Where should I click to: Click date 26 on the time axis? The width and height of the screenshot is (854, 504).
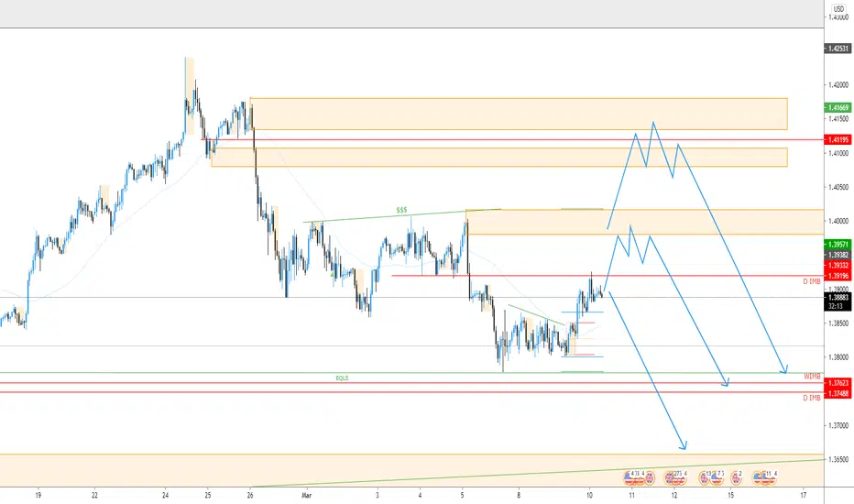[x=250, y=495]
